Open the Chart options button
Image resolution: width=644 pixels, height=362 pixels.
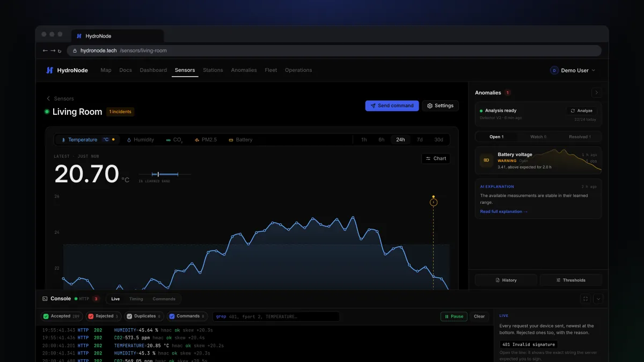point(436,159)
